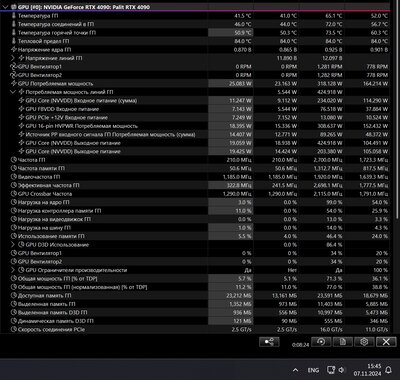Open the logging file icon button
Screen dimensions: 400x380
tap(342, 342)
